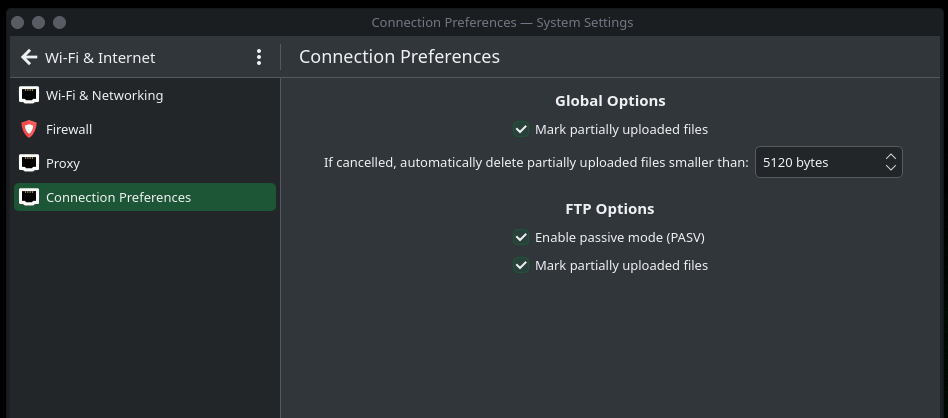Switch to the Firewall settings page
Screen dimensions: 948x418
(x=69, y=130)
